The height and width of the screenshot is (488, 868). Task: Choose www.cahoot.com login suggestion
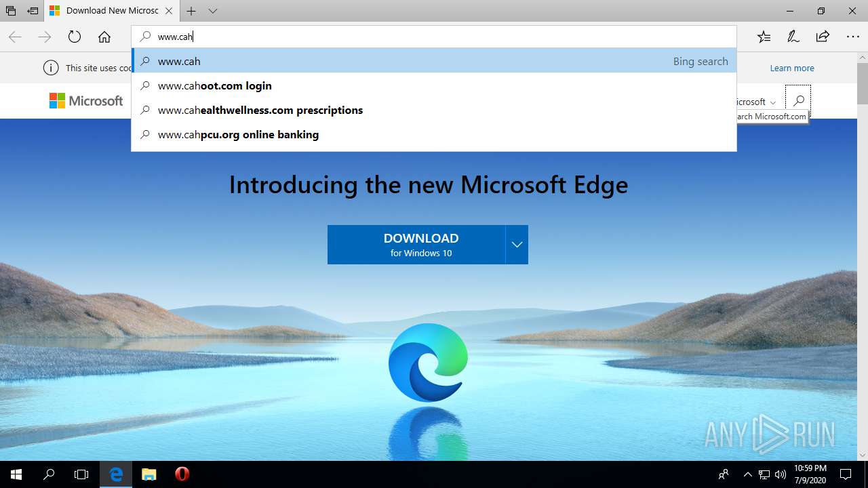pos(434,85)
